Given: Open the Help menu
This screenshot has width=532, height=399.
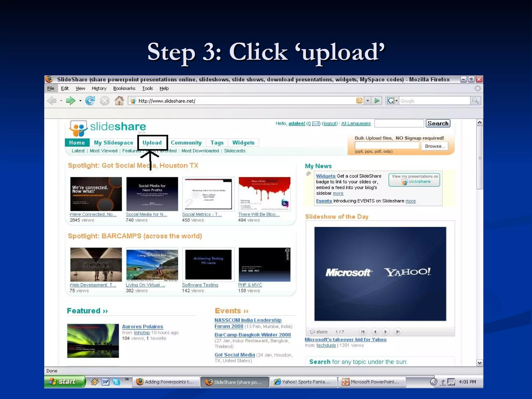Looking at the screenshot, I should point(164,88).
